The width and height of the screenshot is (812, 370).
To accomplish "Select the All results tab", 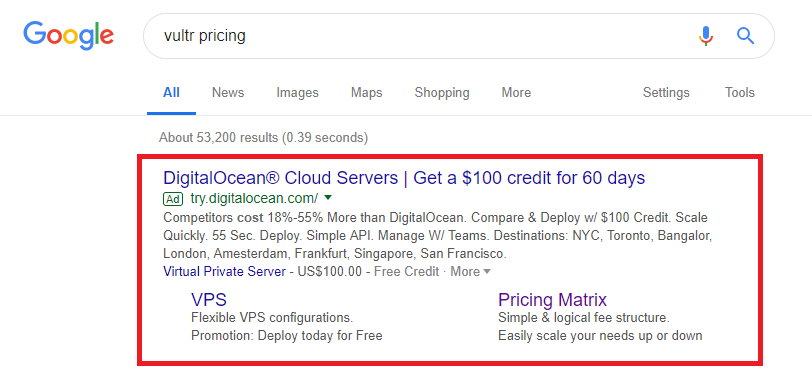I will click(171, 93).
